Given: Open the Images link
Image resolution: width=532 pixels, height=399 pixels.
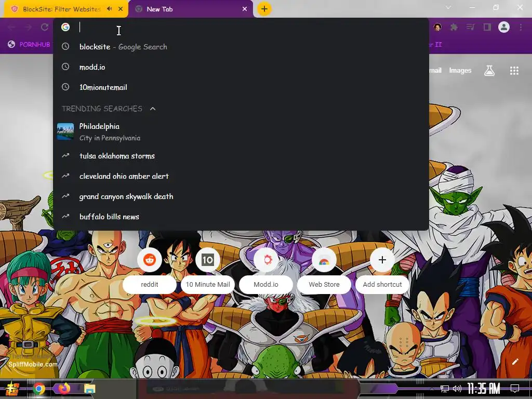Looking at the screenshot, I should pos(460,71).
